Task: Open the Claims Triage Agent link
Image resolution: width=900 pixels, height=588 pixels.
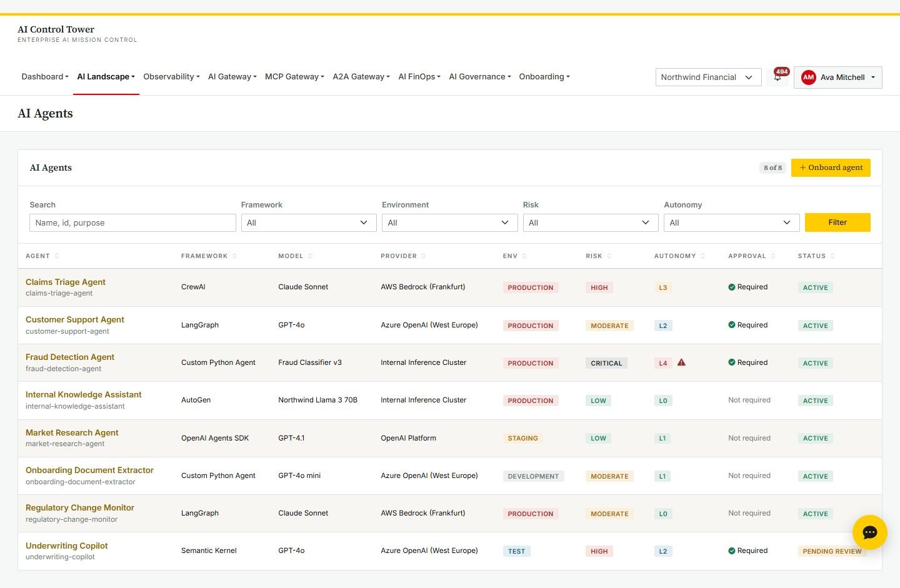Action: coord(66,282)
